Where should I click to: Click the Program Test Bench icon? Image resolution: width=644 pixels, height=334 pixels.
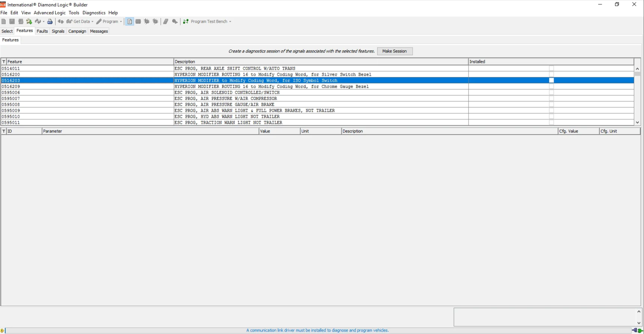point(186,21)
